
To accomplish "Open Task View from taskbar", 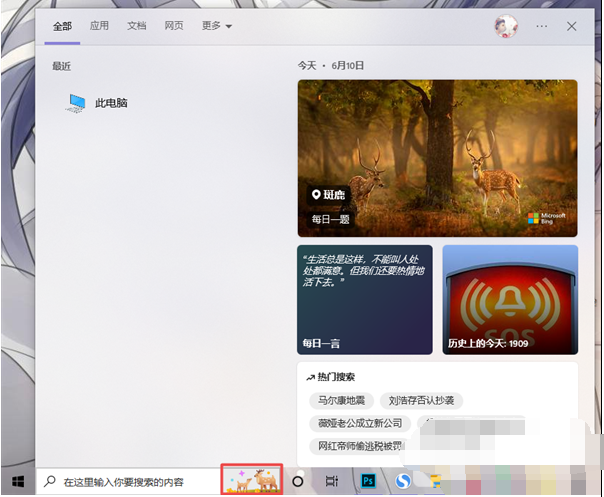I will click(332, 481).
